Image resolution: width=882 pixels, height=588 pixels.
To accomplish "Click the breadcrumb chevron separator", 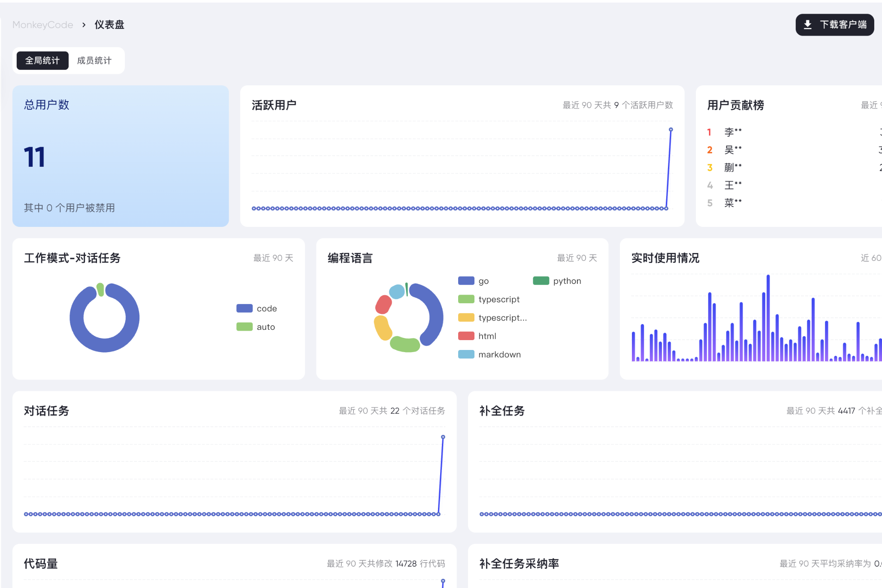I will (84, 25).
